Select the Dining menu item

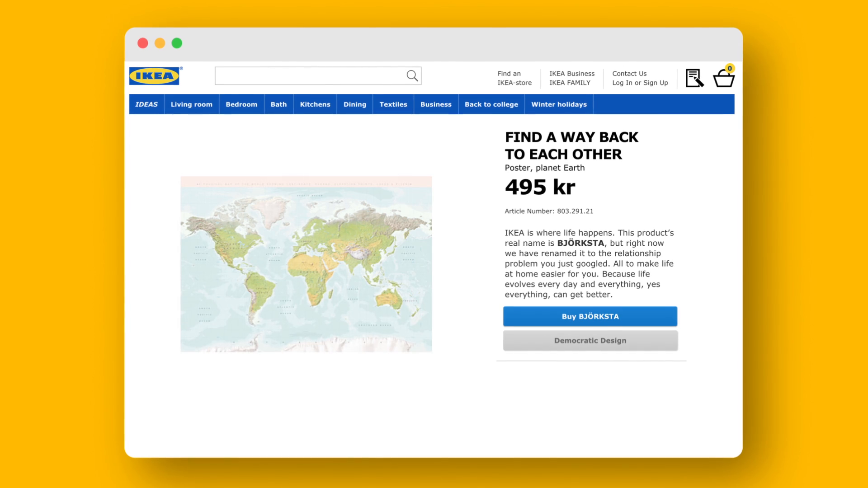tap(355, 104)
